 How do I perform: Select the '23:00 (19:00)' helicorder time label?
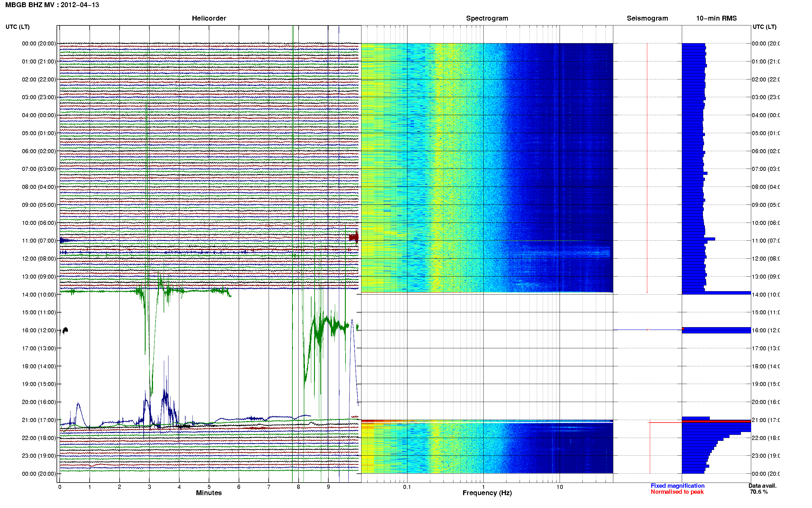click(x=39, y=456)
